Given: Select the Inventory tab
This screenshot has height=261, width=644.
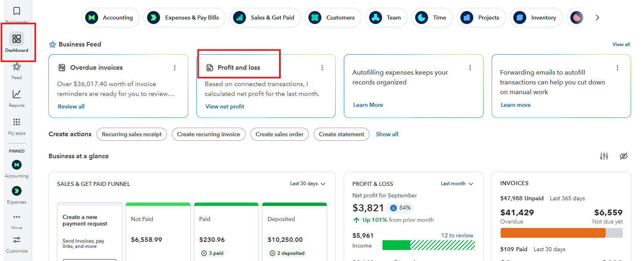Looking at the screenshot, I should click(536, 18).
